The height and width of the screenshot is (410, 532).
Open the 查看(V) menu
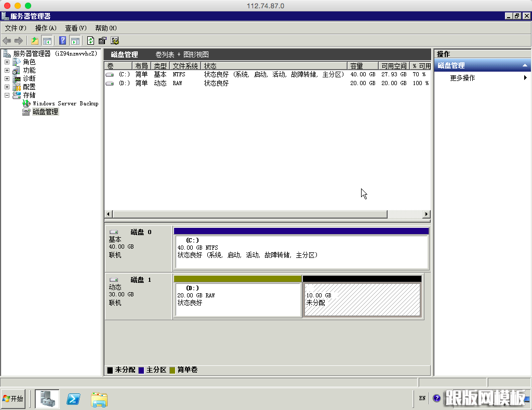75,28
